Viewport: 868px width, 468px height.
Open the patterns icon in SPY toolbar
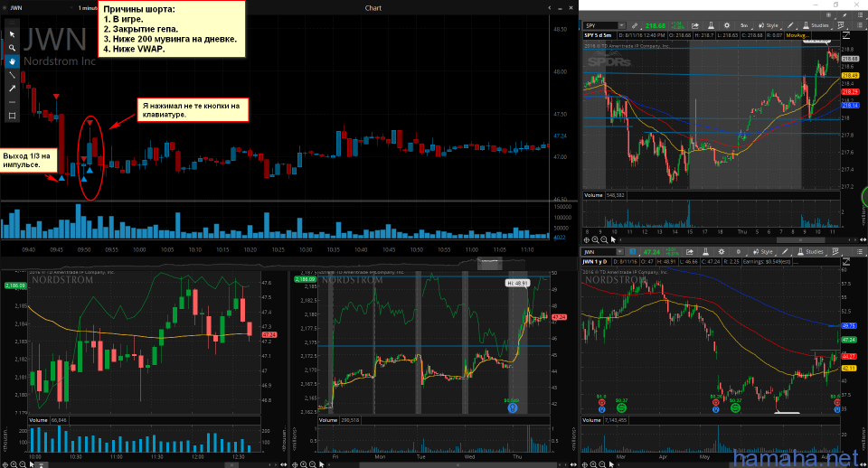pyautogui.click(x=842, y=25)
